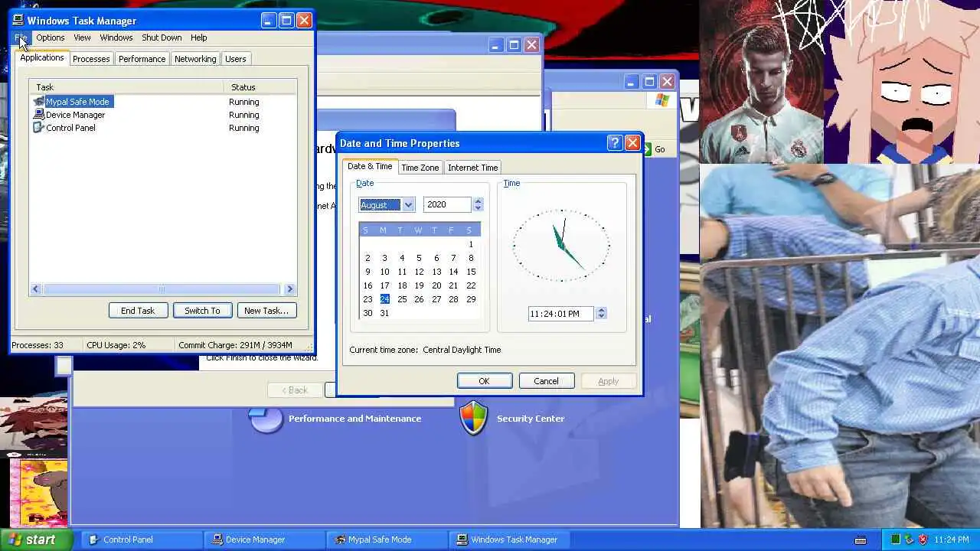
Task: Click the Task column header
Action: pos(126,87)
